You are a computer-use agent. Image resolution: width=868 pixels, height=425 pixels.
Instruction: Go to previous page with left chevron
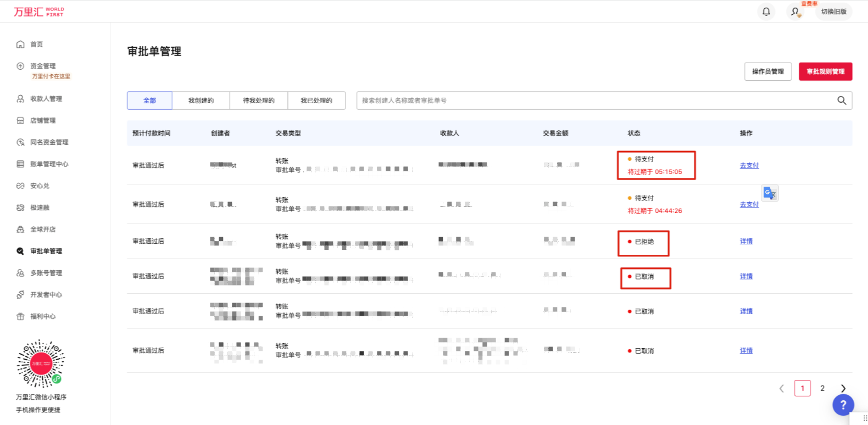pos(781,388)
